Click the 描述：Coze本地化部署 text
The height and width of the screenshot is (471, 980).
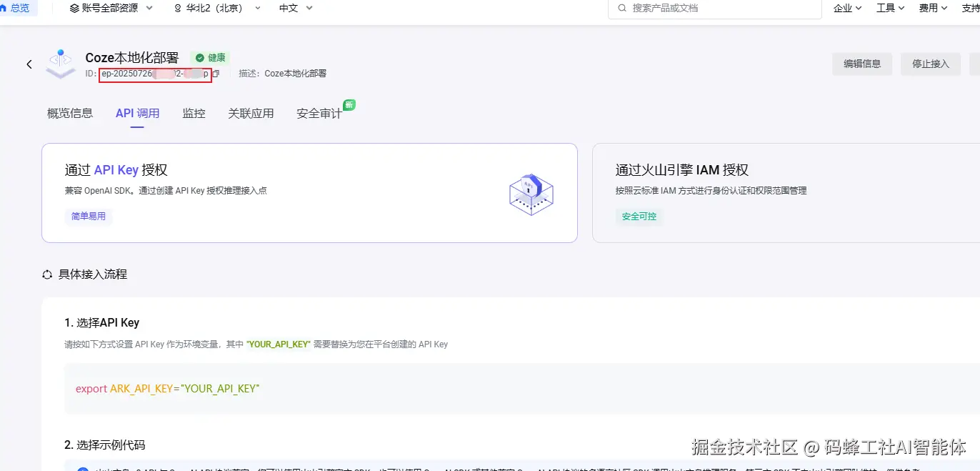(x=282, y=74)
